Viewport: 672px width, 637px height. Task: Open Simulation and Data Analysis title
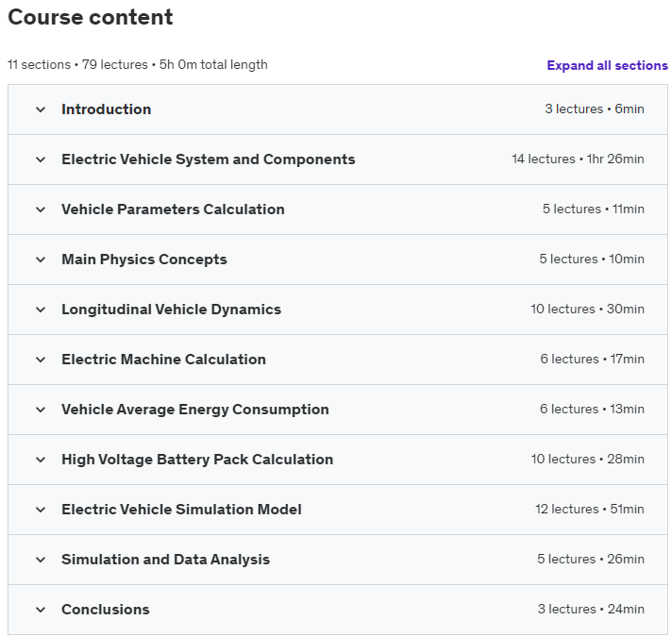click(x=165, y=559)
